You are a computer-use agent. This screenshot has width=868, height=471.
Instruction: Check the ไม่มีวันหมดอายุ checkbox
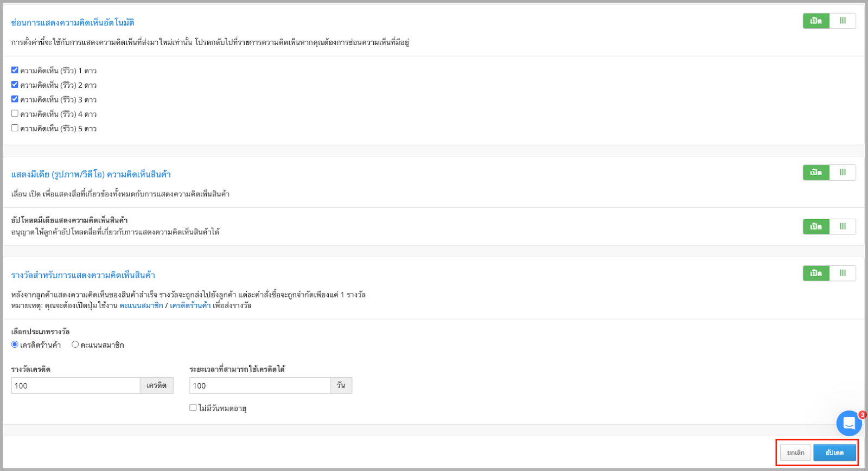click(193, 408)
